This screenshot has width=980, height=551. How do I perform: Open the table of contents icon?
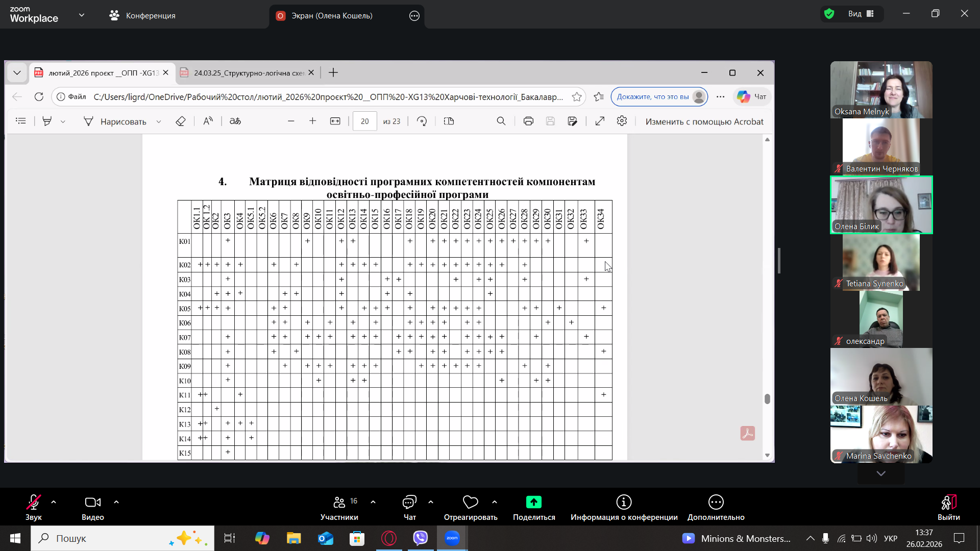coord(21,121)
